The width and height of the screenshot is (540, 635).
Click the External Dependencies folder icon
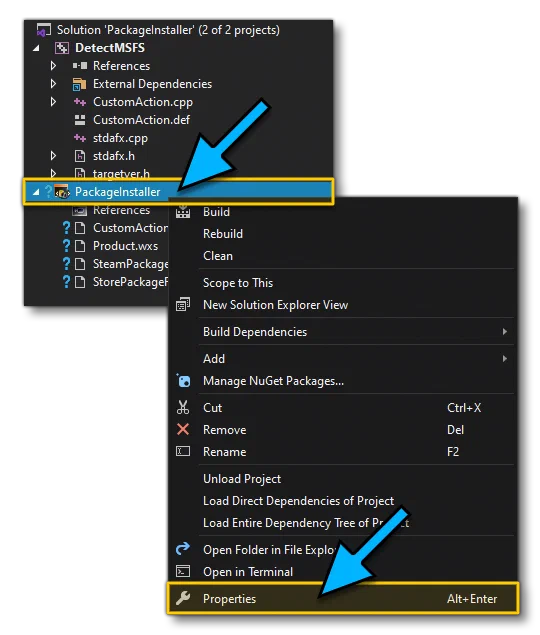(x=79, y=84)
